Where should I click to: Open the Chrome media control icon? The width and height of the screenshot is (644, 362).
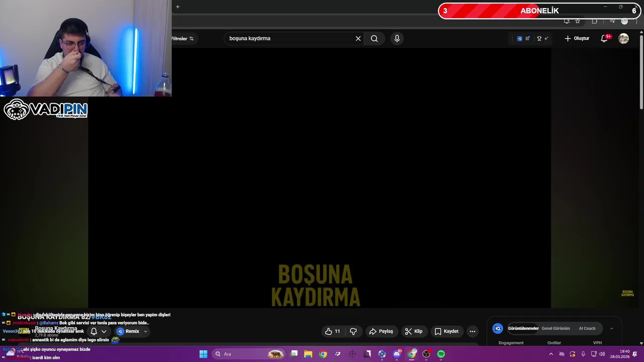point(612,21)
